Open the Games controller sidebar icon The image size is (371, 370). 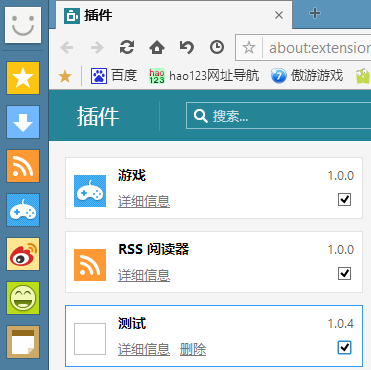tap(23, 210)
